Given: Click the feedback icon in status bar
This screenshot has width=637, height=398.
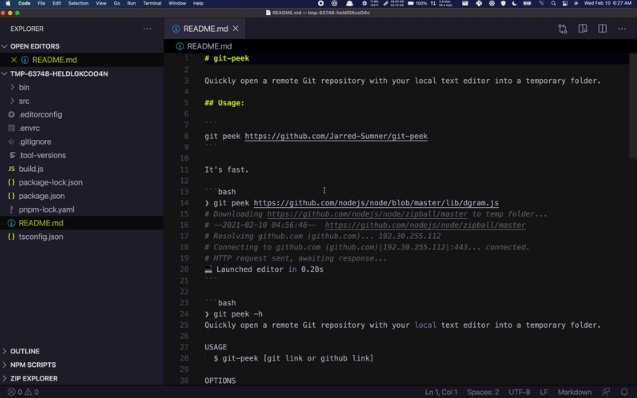Looking at the screenshot, I should click(x=606, y=392).
